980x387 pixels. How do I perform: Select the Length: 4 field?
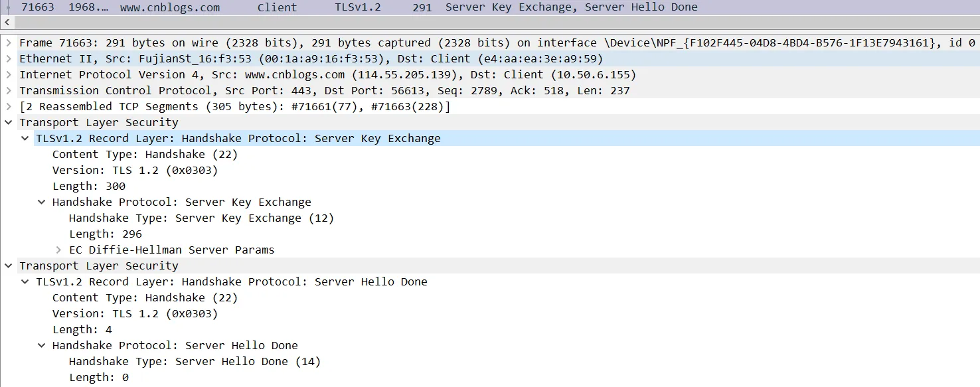point(82,329)
